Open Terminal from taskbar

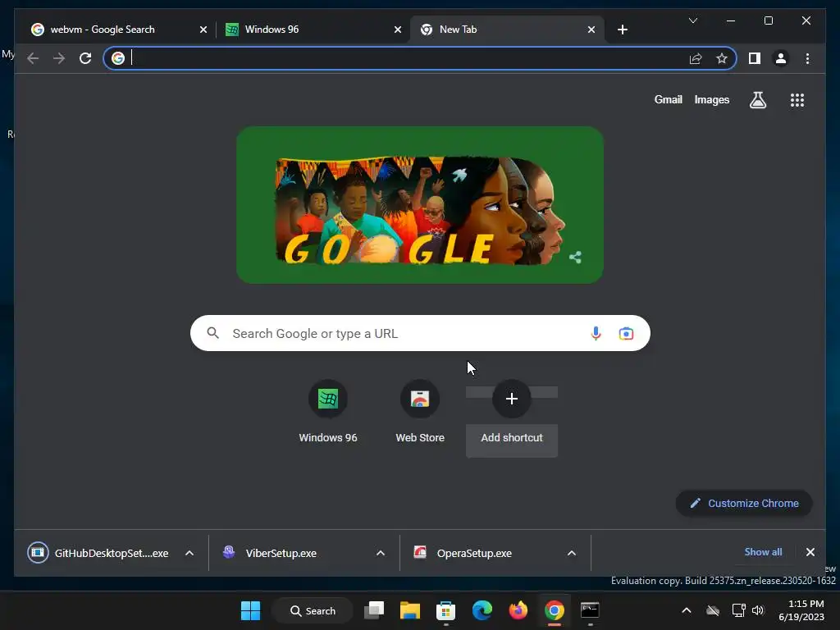(590, 610)
